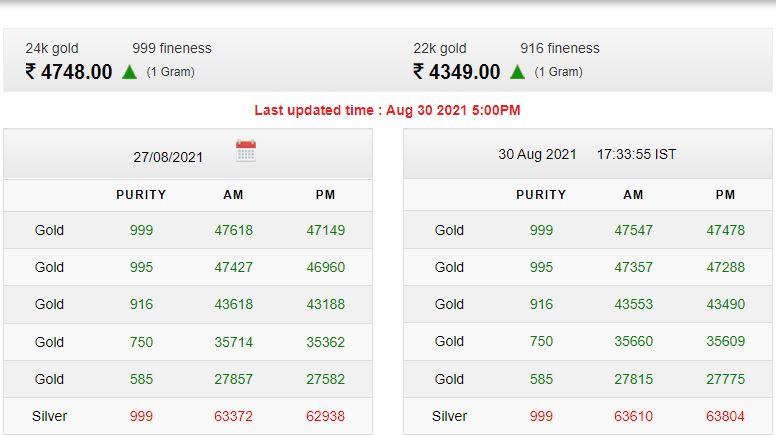Click PM column header in 27/08/2021 table
776x437 pixels.
point(325,195)
